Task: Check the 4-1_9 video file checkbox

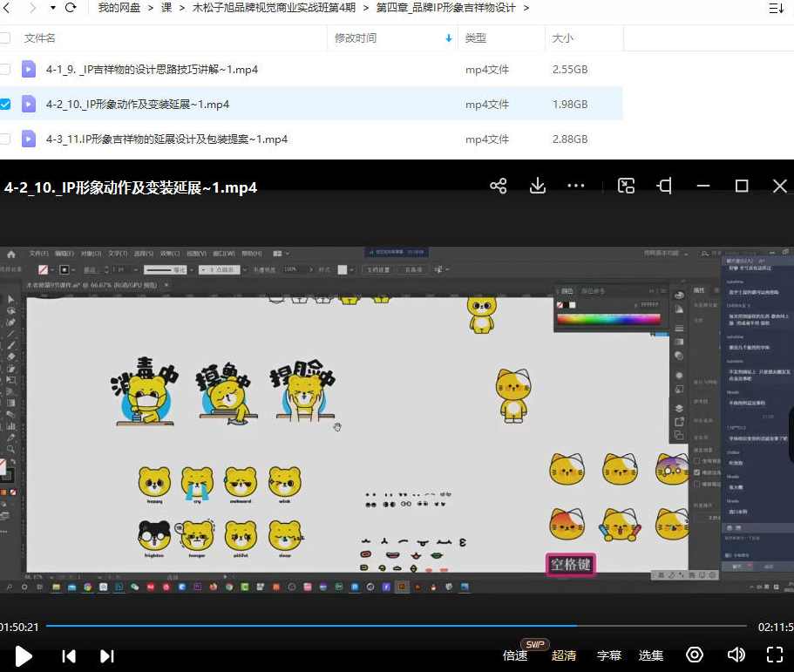Action: (5, 69)
